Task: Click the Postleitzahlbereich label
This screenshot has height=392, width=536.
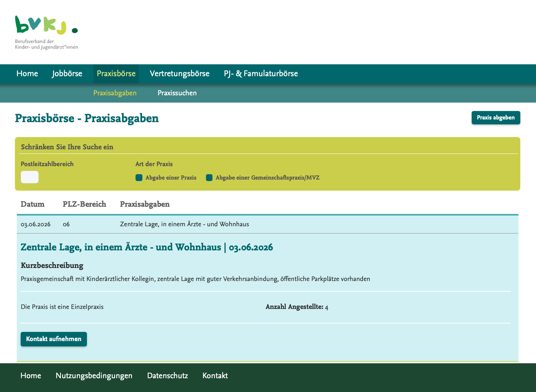Action: 47,164
